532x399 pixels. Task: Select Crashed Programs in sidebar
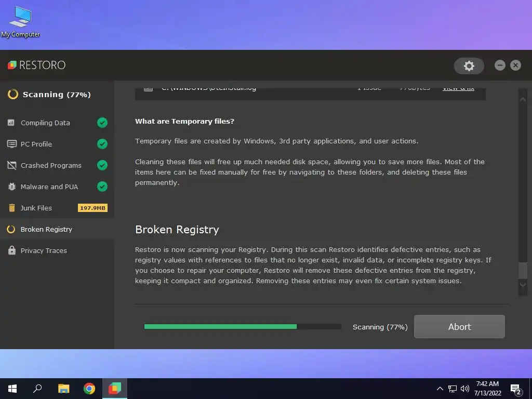pos(57,165)
